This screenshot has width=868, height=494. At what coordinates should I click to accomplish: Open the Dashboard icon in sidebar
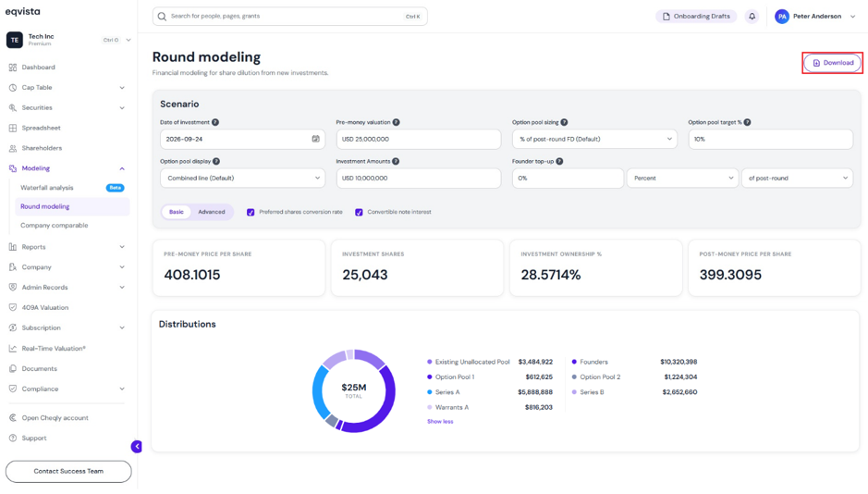(x=13, y=67)
